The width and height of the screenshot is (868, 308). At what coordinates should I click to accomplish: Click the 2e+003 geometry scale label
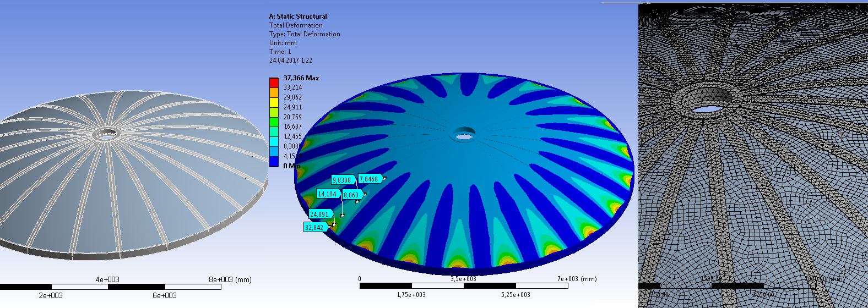point(51,295)
